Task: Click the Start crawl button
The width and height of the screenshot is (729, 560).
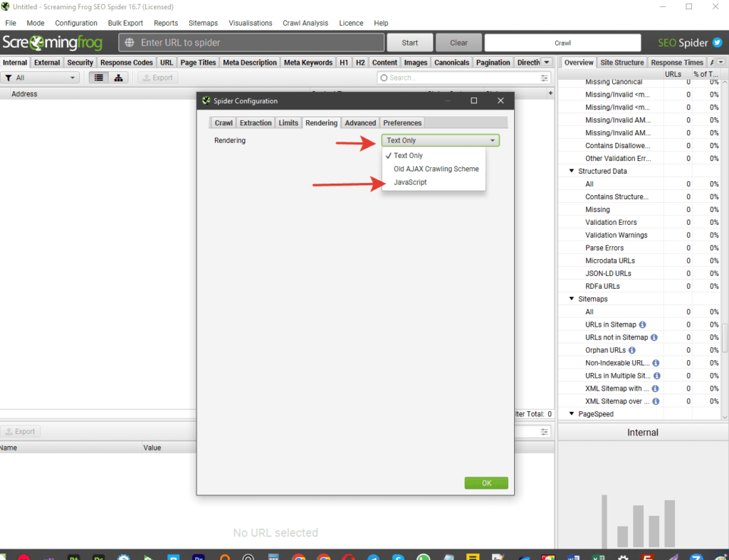Action: [409, 43]
